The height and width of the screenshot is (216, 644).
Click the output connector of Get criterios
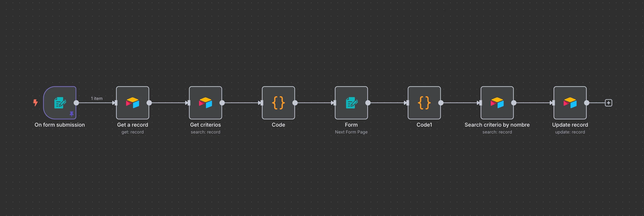coord(222,103)
